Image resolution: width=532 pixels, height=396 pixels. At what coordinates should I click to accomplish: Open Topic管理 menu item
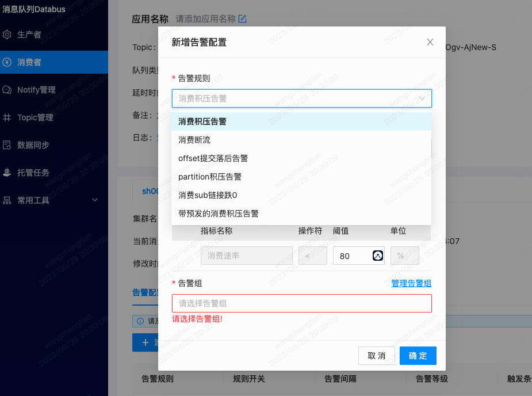[54, 117]
